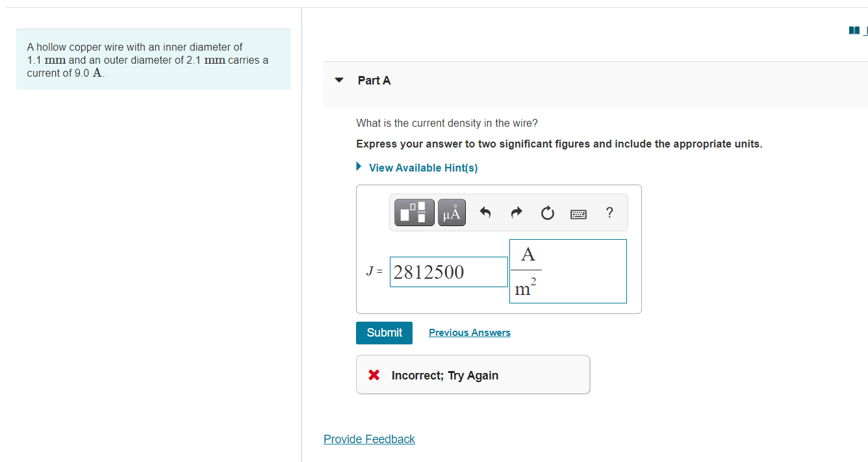Click the Part A header label
Viewport: 868px width, 462px height.
tap(374, 81)
